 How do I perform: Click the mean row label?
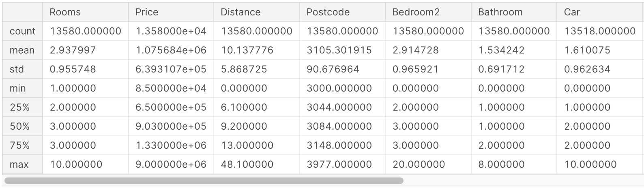(22, 50)
